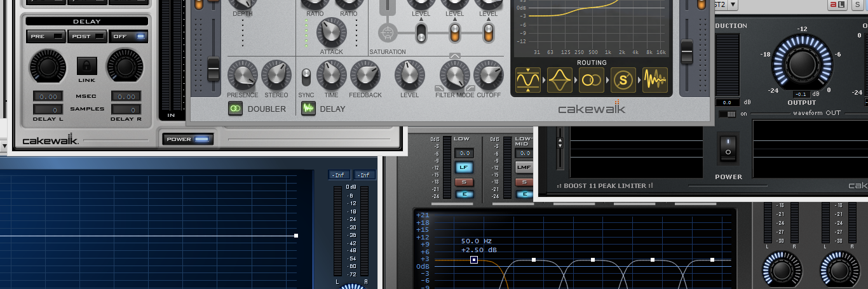The height and width of the screenshot is (289, 868).
Task: Click the DELAY L msec field
Action: [48, 97]
